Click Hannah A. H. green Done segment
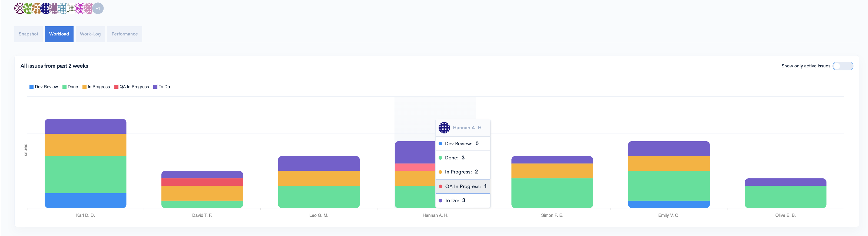Viewport: 868px width, 236px height. coord(415,197)
